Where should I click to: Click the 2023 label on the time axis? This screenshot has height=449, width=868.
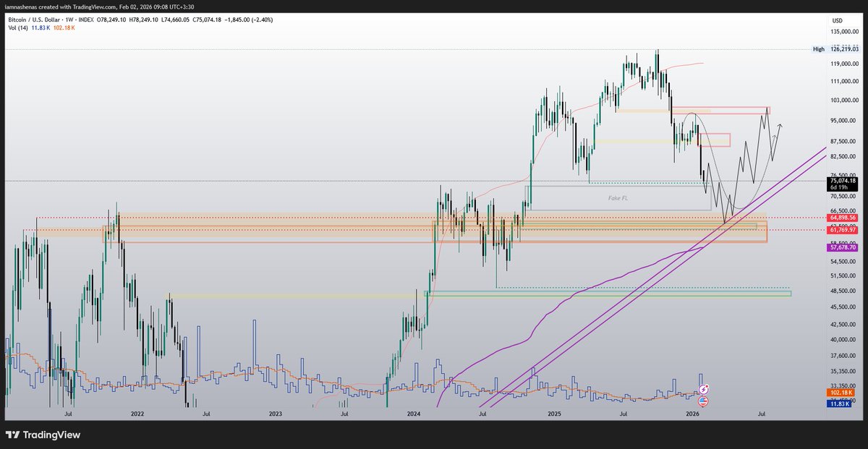276,414
